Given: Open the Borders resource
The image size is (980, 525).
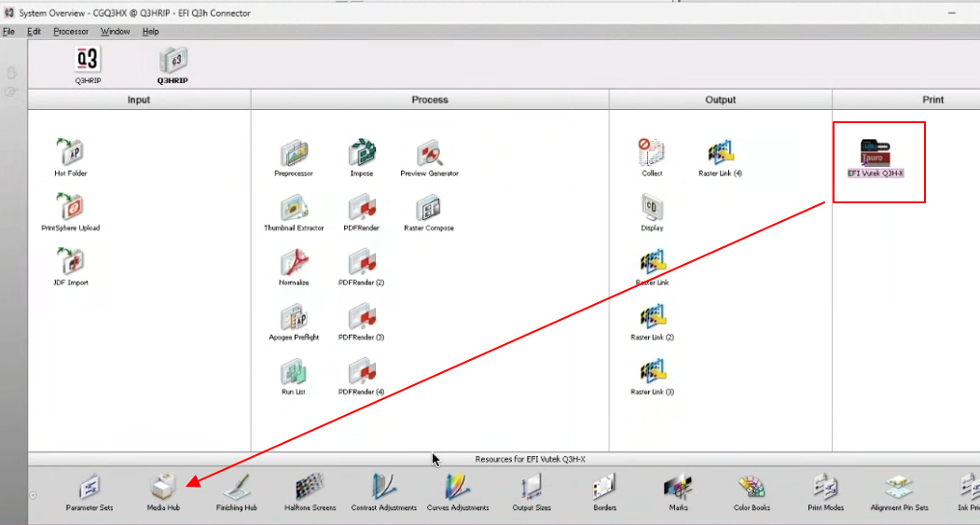Looking at the screenshot, I should pos(604,487).
